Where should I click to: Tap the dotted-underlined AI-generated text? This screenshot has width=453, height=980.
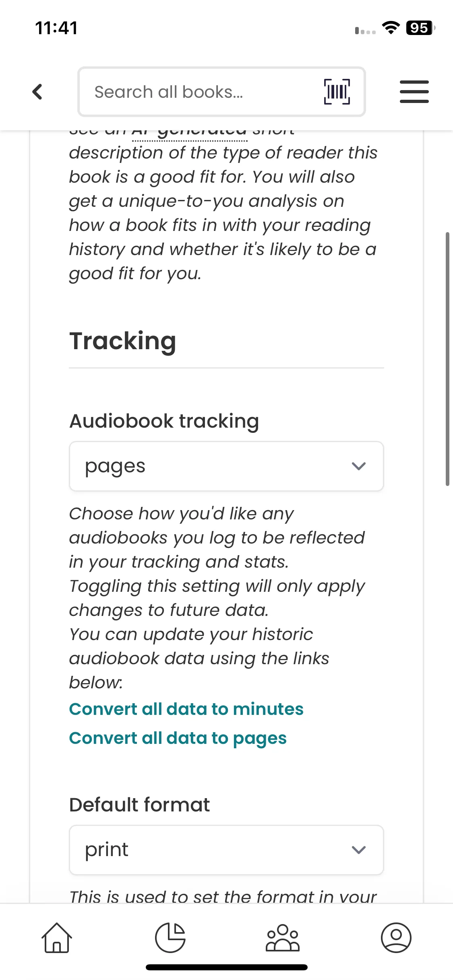[x=190, y=134]
